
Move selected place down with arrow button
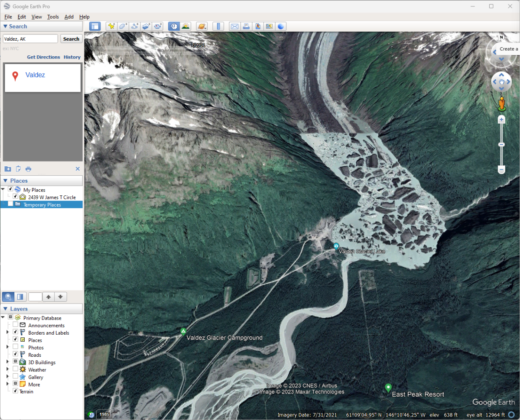pos(61,297)
